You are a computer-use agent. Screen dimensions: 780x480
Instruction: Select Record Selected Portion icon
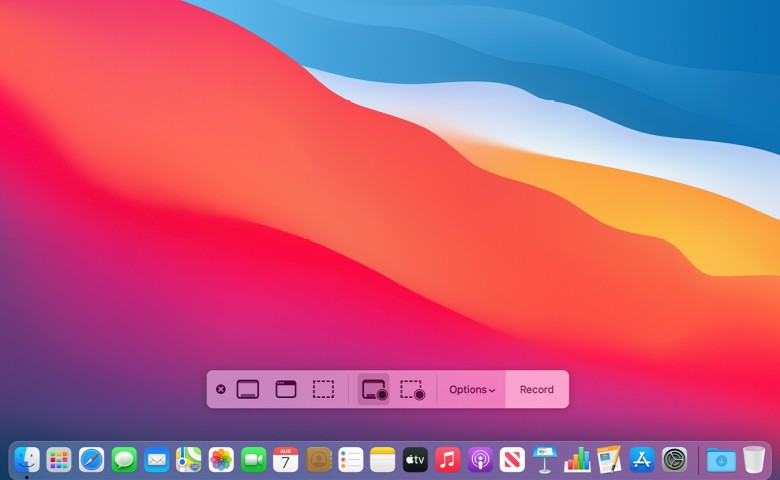click(x=412, y=389)
